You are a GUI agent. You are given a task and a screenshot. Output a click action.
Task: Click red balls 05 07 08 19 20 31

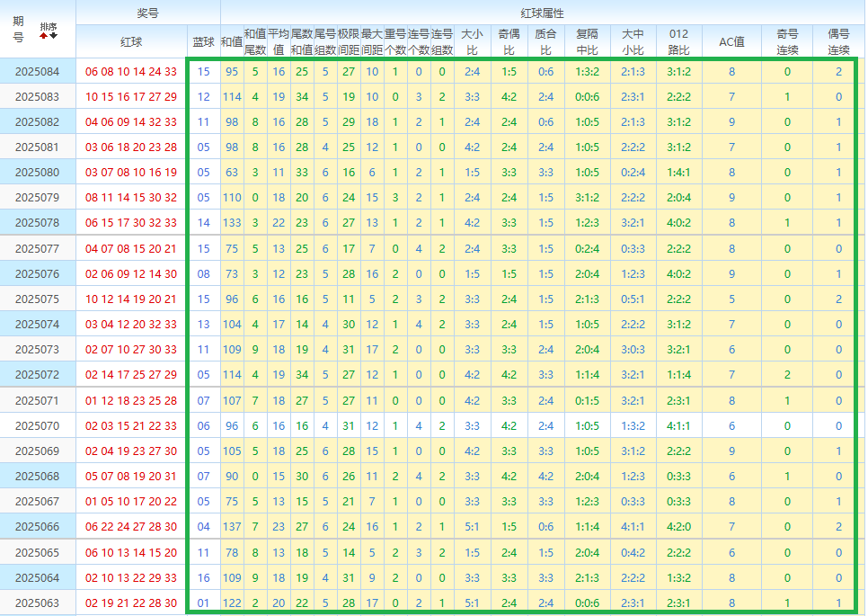pos(131,477)
